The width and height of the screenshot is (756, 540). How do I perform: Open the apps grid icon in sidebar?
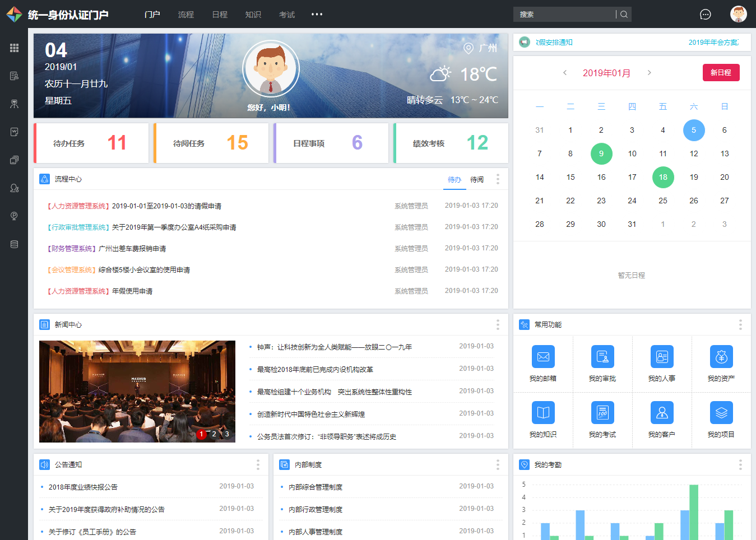[x=14, y=48]
